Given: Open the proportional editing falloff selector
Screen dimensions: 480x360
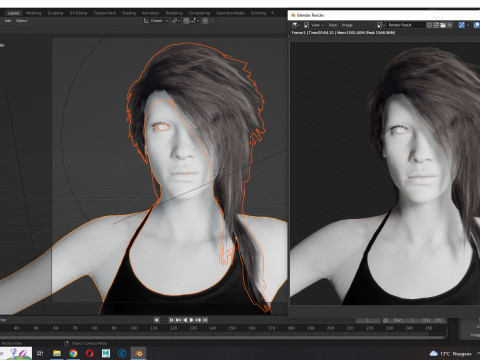Looking at the screenshot, I should (x=213, y=21).
